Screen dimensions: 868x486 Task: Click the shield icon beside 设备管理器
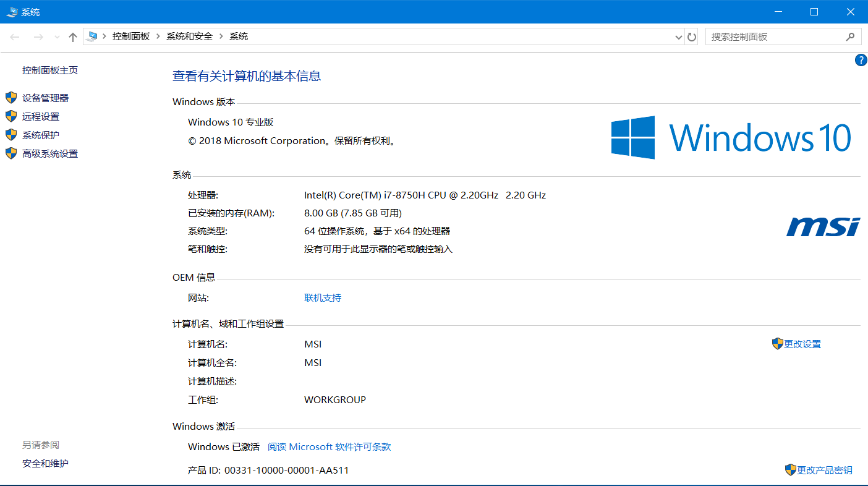point(11,98)
